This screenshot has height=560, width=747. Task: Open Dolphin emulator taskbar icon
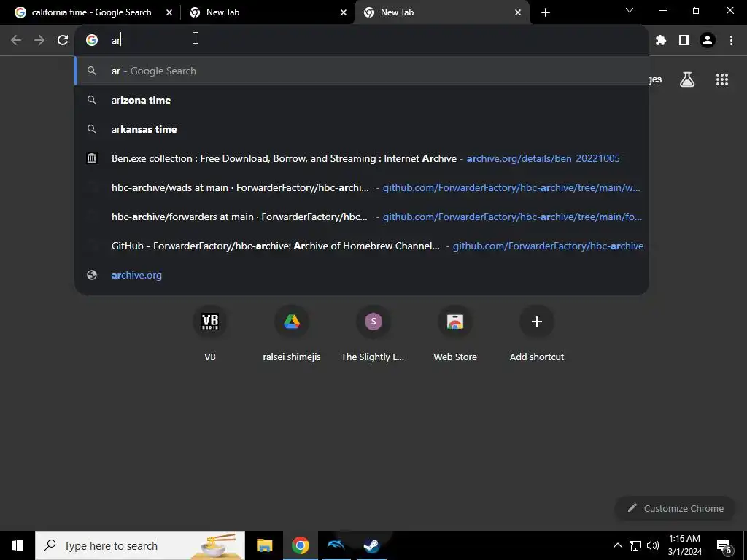tap(336, 545)
